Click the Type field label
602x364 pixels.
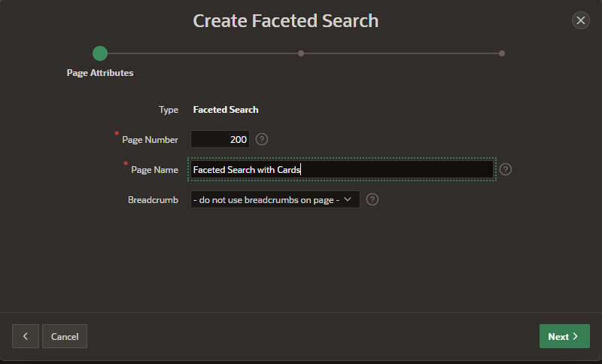pyautogui.click(x=169, y=110)
